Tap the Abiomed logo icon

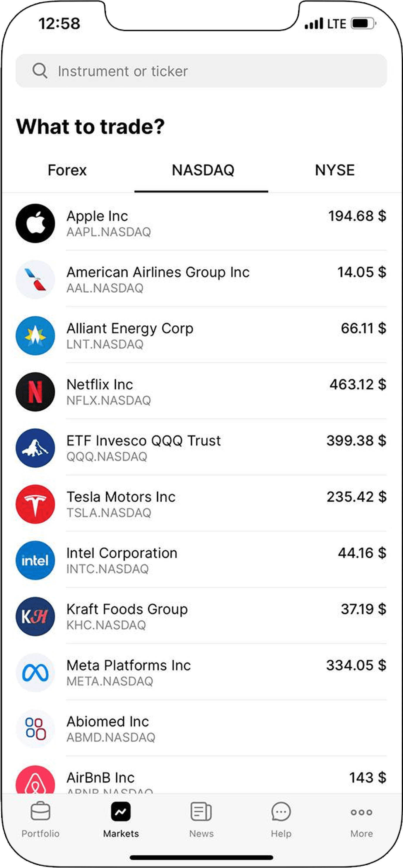pyautogui.click(x=35, y=729)
